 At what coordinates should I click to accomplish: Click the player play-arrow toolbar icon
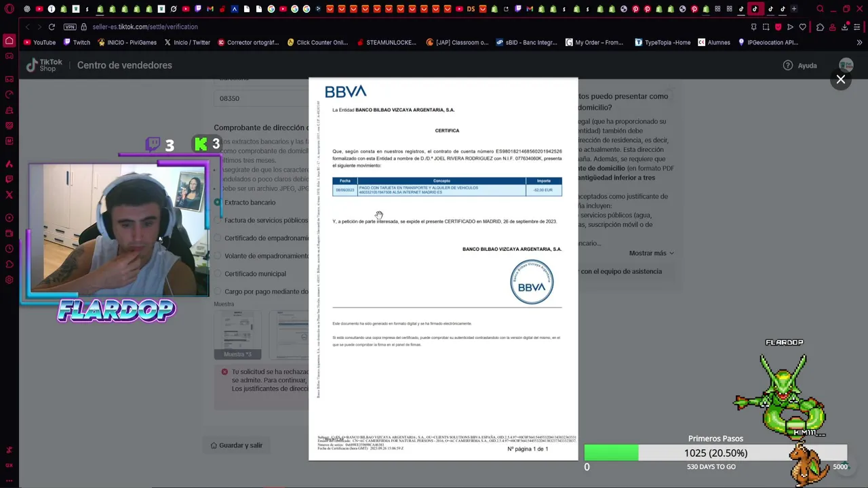(x=790, y=27)
